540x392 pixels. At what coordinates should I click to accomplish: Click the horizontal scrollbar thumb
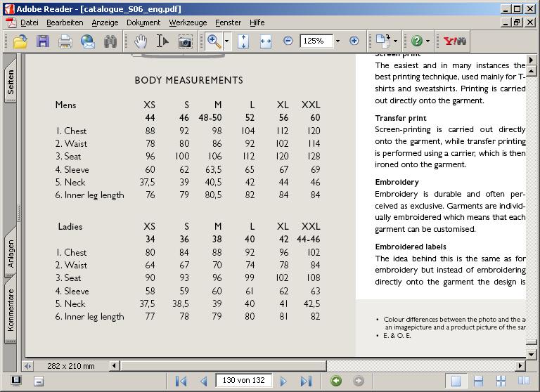click(223, 365)
